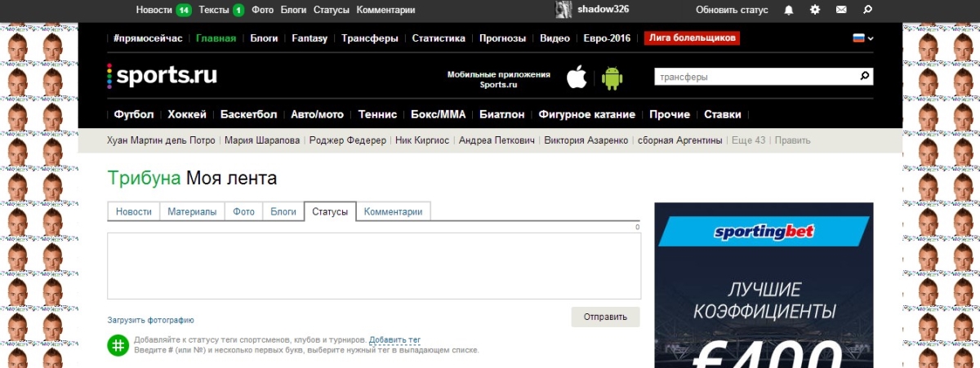Click shadow326 user avatar
This screenshot has width=980, height=368.
click(x=563, y=10)
